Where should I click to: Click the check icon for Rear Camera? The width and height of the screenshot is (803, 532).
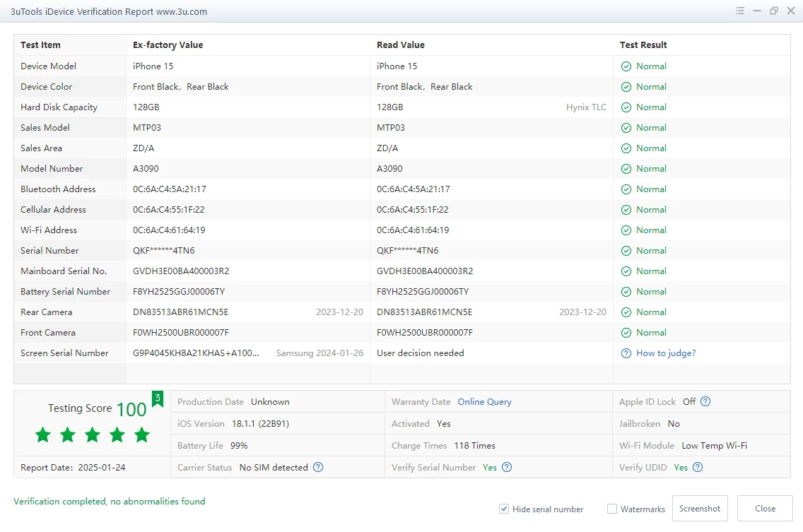point(626,312)
